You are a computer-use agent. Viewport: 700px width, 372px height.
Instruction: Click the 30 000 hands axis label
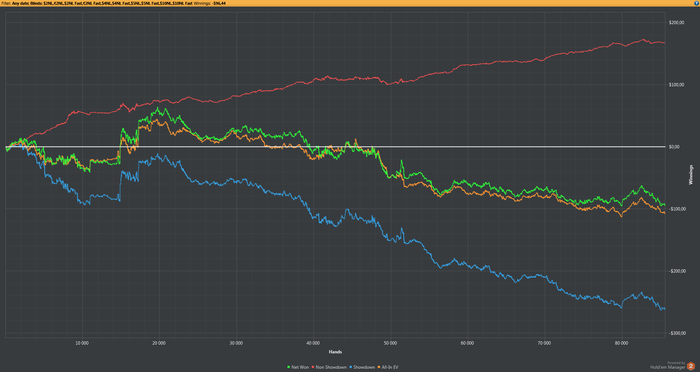236,343
